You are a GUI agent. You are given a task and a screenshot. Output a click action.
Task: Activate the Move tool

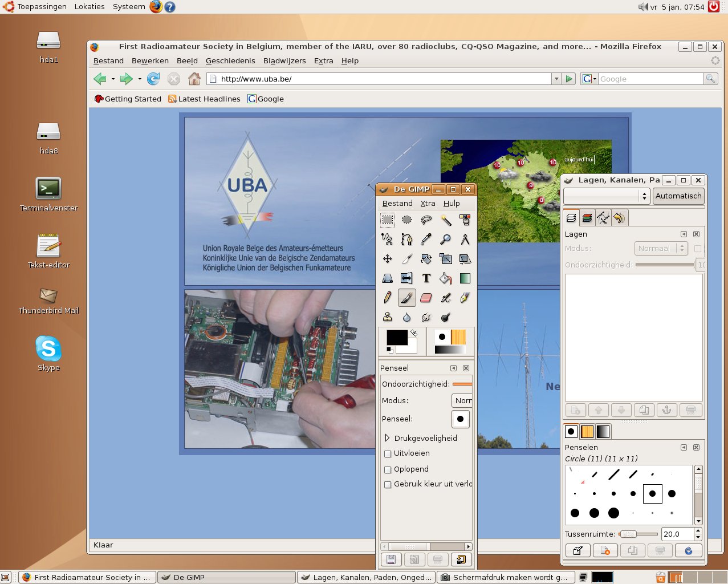click(388, 259)
